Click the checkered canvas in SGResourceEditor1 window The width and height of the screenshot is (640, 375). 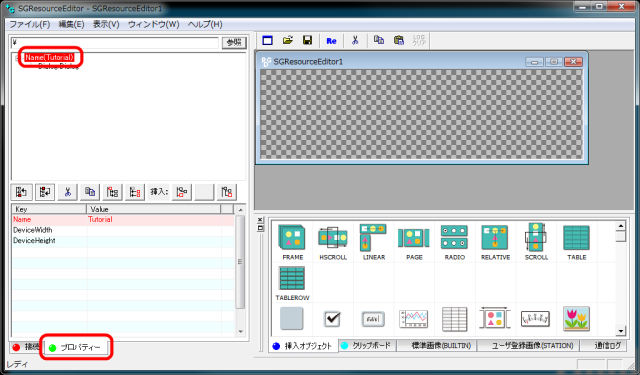point(421,114)
